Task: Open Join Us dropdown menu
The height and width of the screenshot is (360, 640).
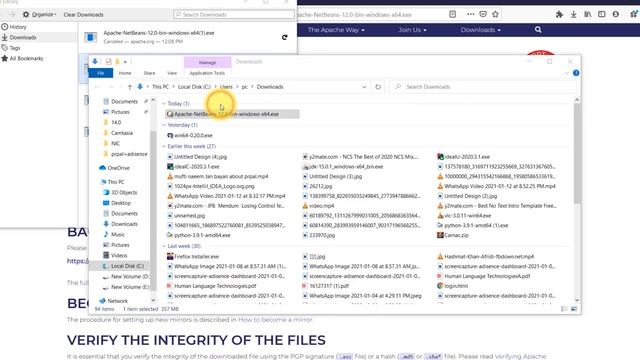Action: coord(412,30)
